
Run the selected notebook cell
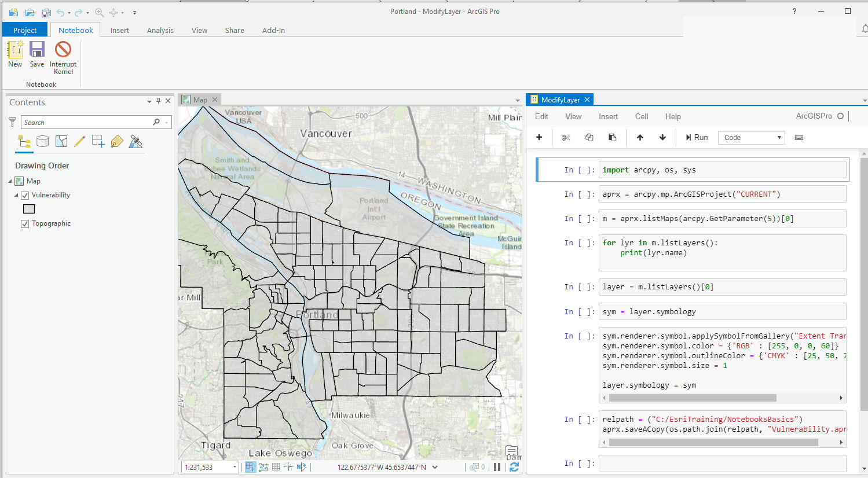(697, 138)
